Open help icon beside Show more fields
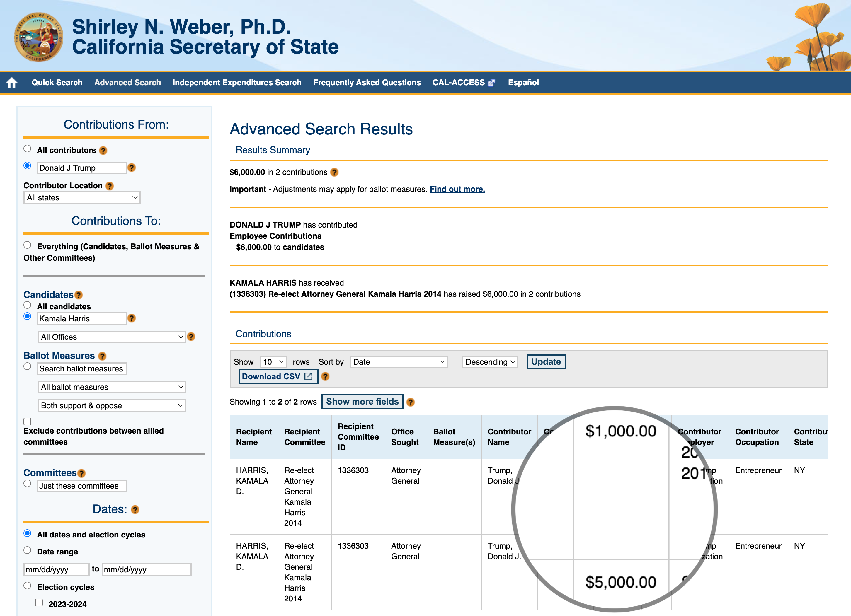The image size is (851, 616). pos(411,402)
